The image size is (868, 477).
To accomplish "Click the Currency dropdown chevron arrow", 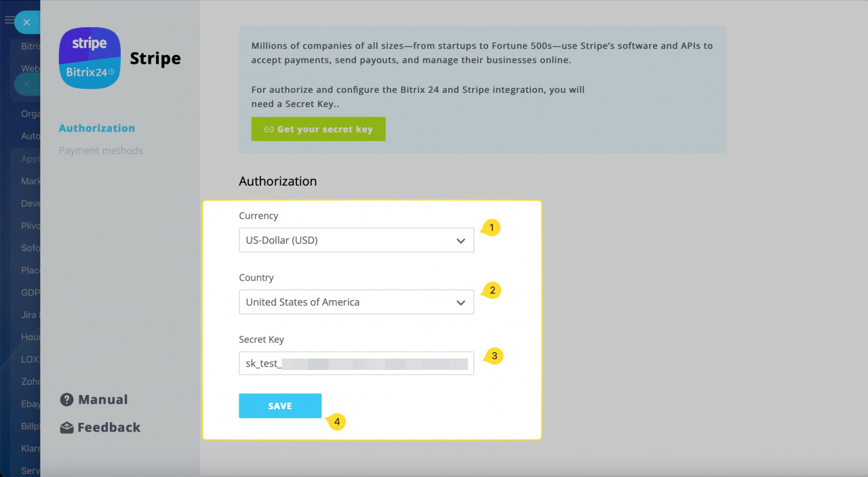I will point(461,241).
